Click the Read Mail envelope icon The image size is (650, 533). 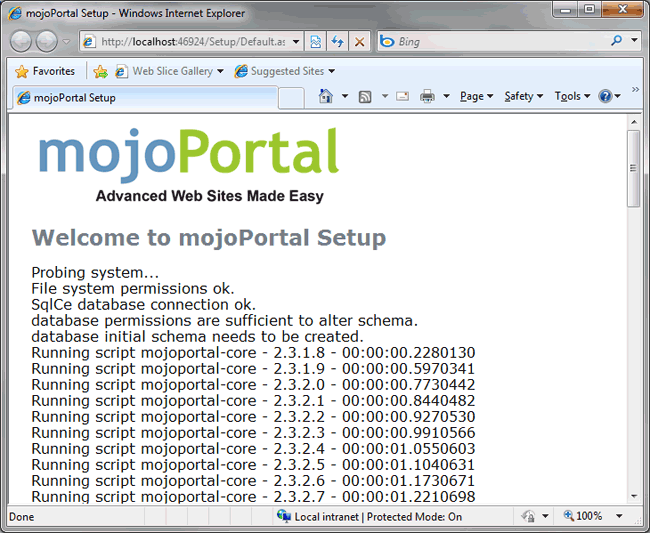coord(402,97)
